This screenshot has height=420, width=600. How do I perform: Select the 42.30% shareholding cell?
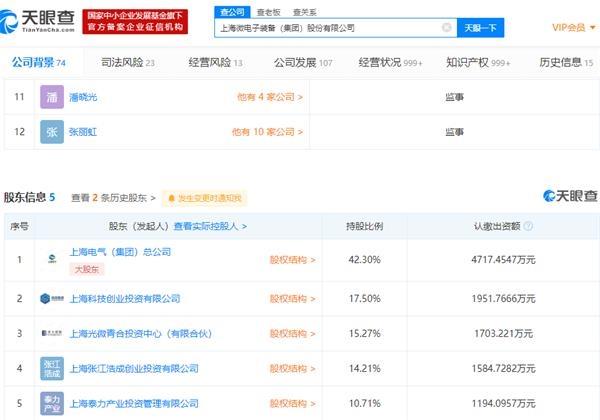[x=364, y=260]
